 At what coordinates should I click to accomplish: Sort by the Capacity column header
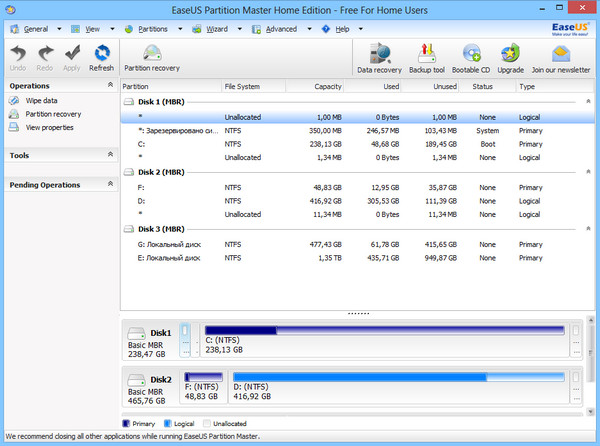click(315, 86)
